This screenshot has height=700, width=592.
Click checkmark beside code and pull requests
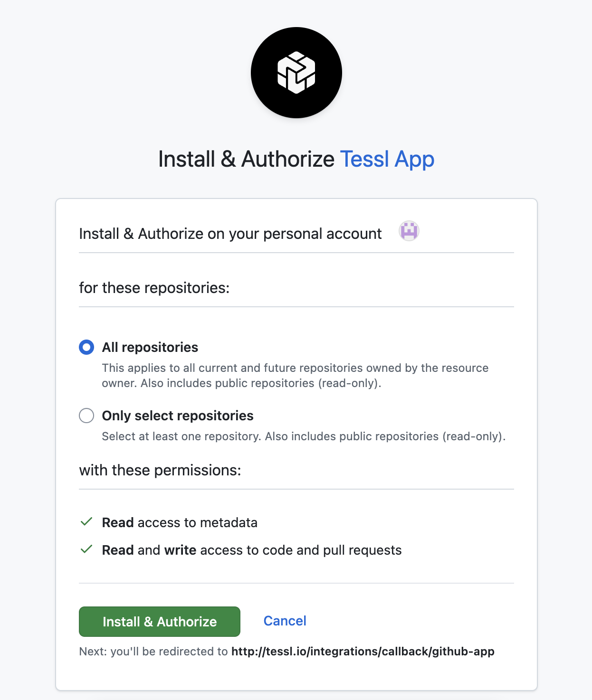86,549
